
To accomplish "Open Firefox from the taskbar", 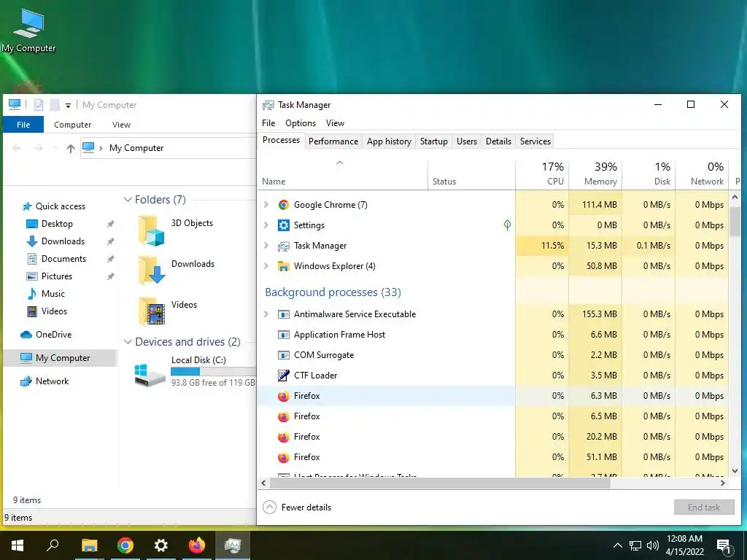I will 196,545.
